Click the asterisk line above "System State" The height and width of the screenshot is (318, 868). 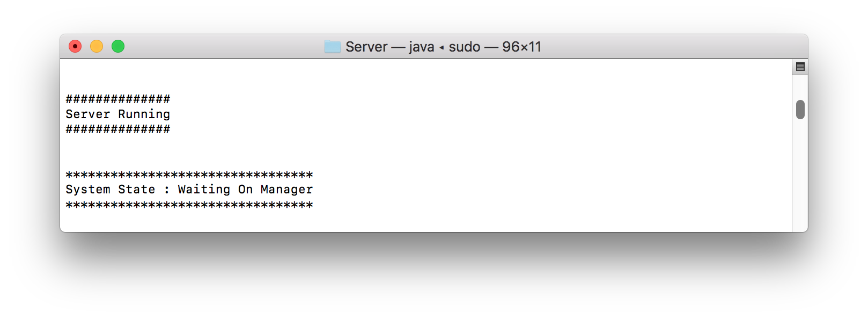[x=189, y=175]
